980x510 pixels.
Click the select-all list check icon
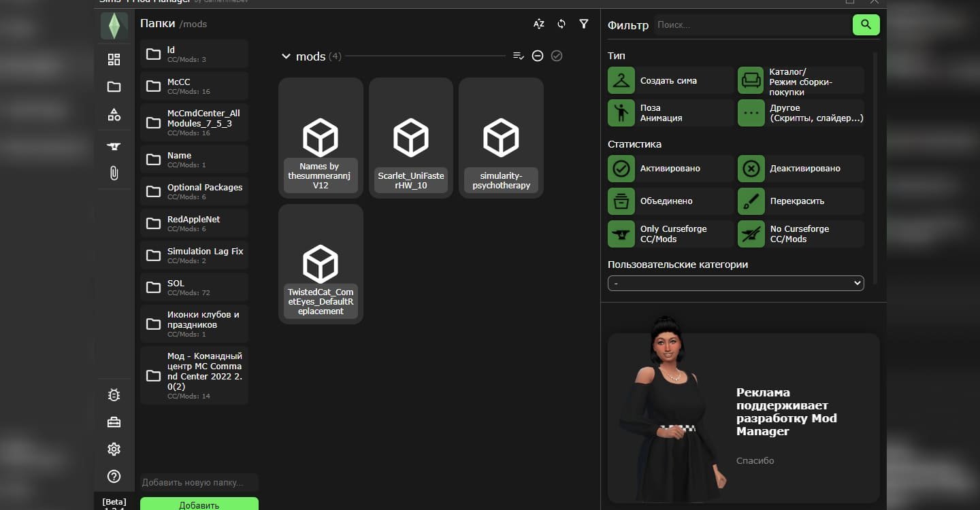point(519,56)
